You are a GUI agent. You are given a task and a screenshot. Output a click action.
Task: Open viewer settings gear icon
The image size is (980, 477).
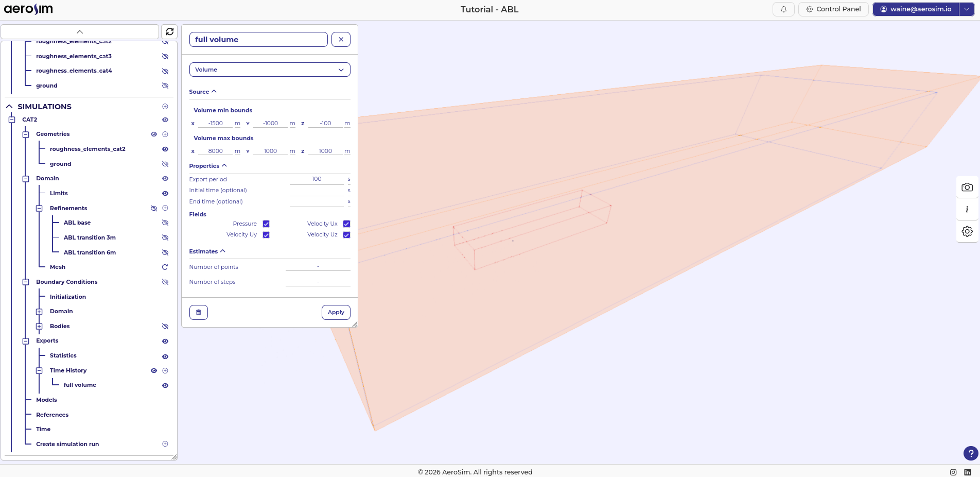(x=967, y=232)
